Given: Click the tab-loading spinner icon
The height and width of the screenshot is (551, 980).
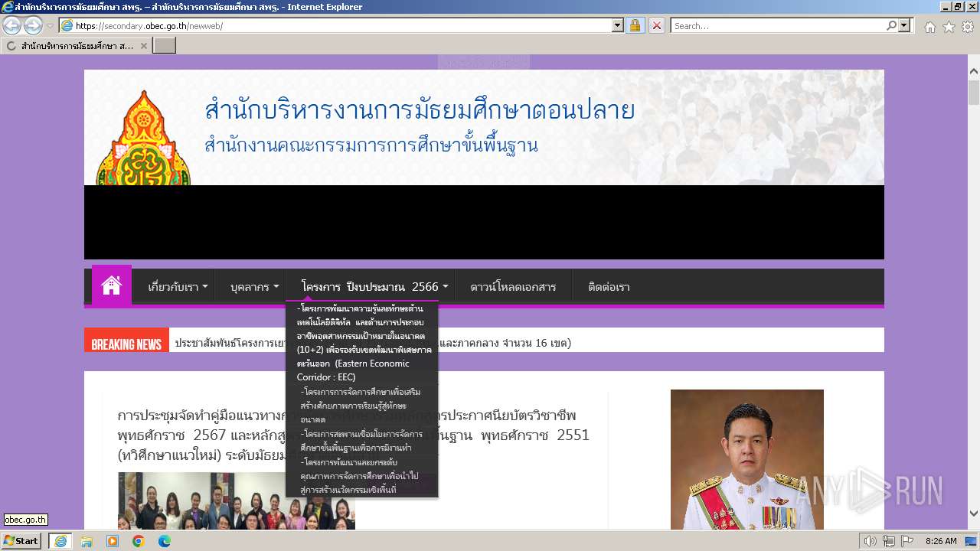Looking at the screenshot, I should [11, 46].
